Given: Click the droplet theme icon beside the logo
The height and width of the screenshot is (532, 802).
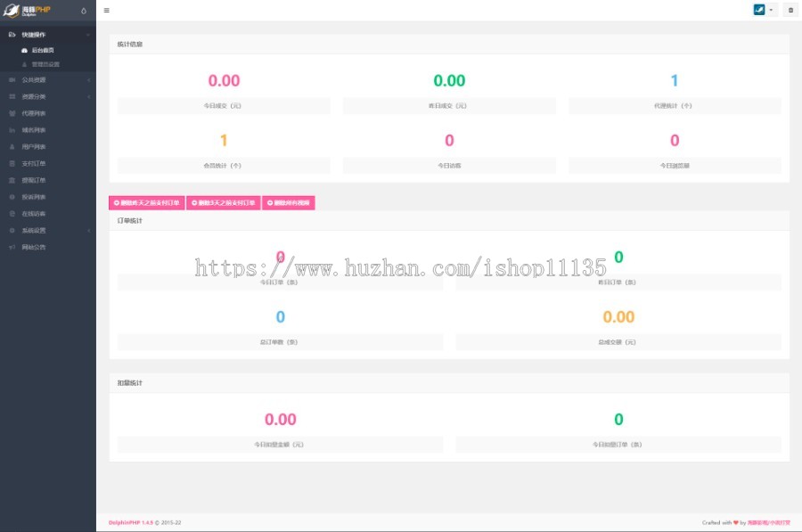Looking at the screenshot, I should click(x=84, y=11).
